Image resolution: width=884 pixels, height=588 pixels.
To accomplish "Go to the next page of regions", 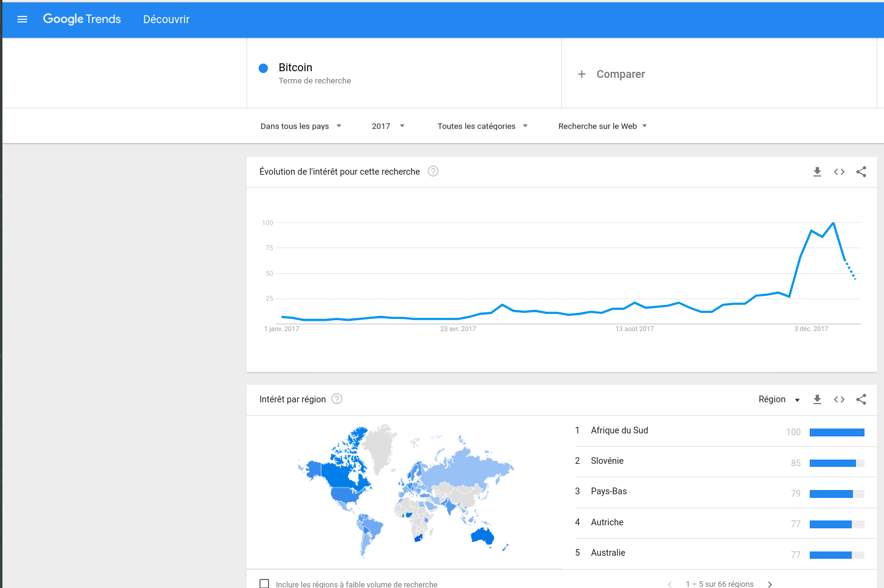I will (770, 584).
